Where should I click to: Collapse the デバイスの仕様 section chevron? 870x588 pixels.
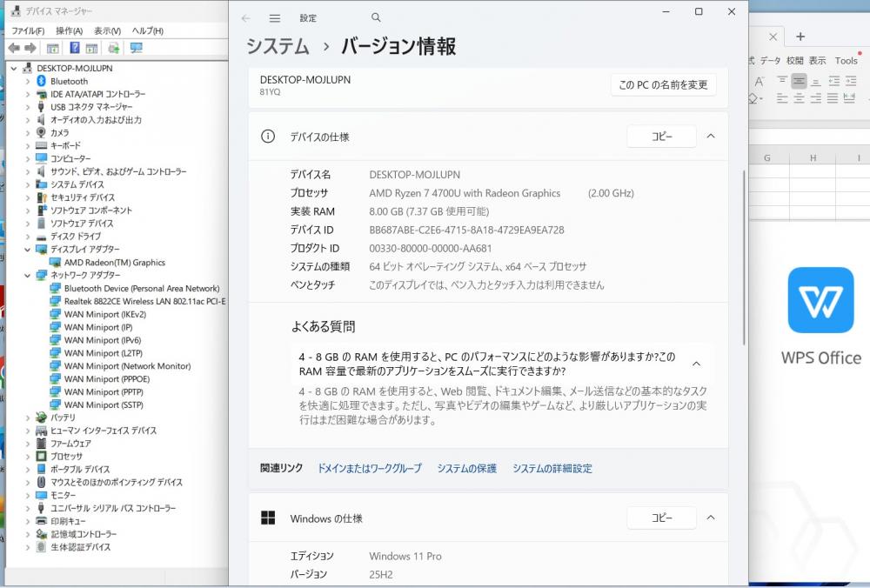pos(711,136)
